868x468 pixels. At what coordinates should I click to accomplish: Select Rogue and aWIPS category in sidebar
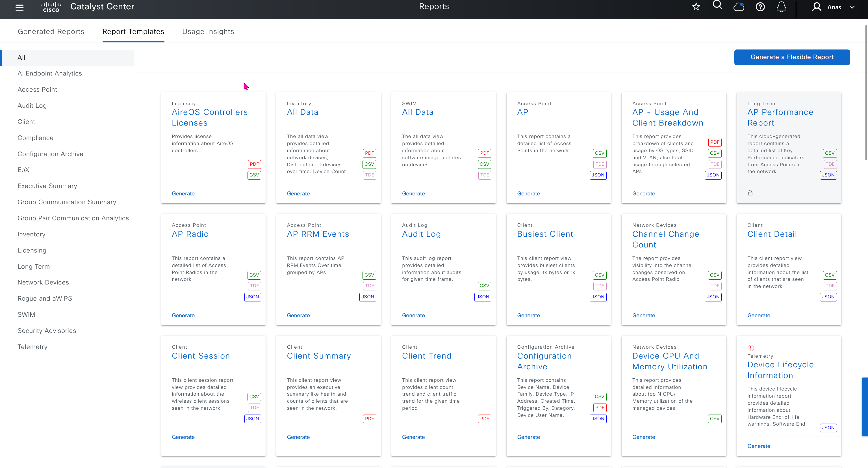click(45, 298)
